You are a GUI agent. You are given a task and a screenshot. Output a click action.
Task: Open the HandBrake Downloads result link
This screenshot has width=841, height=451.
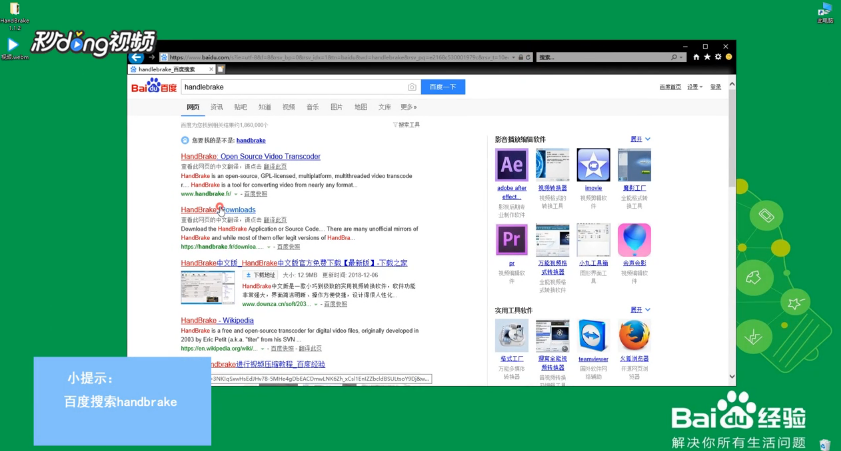218,210
